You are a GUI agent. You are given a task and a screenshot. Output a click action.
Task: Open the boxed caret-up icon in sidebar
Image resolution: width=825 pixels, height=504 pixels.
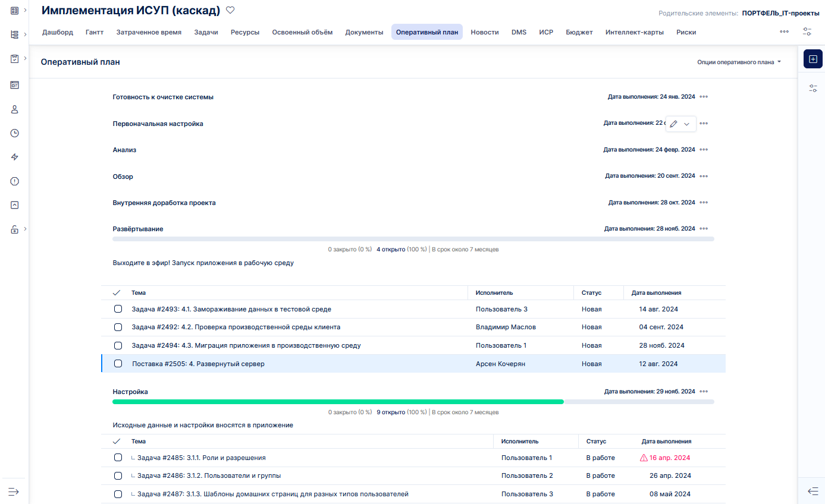coord(15,205)
